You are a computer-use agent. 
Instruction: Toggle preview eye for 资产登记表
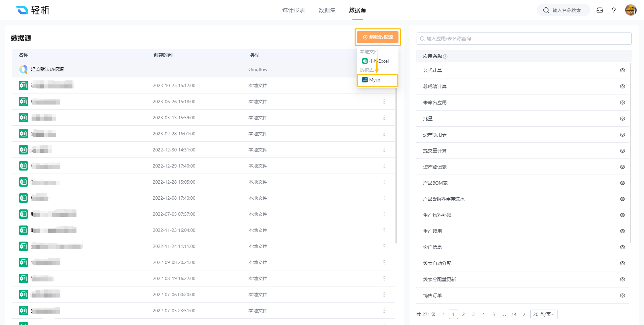(623, 167)
